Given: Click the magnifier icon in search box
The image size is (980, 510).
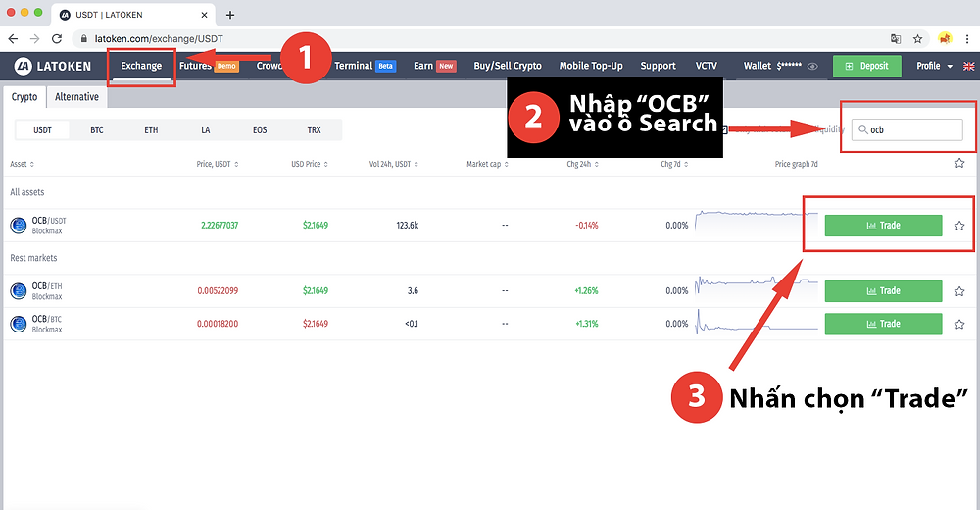Looking at the screenshot, I should [863, 129].
